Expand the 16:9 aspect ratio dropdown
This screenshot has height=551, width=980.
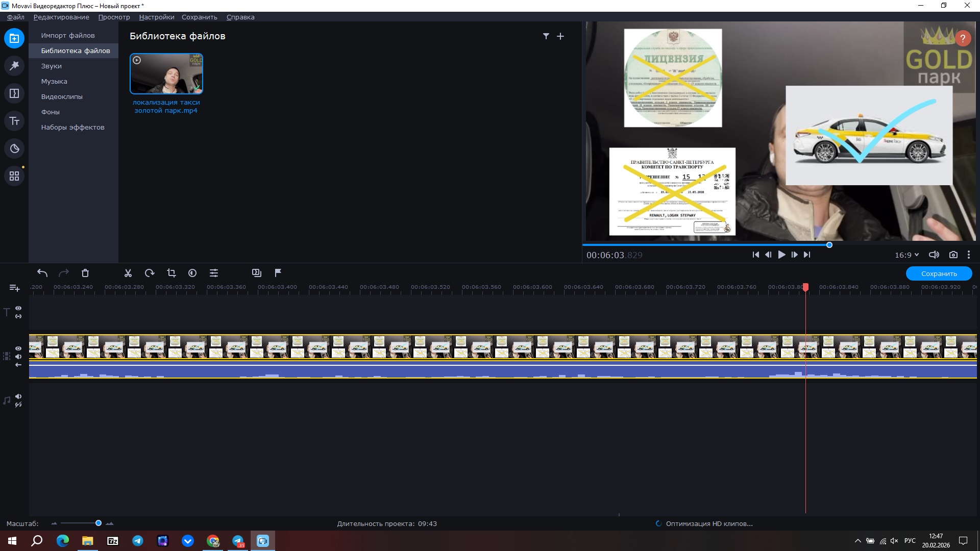point(906,255)
